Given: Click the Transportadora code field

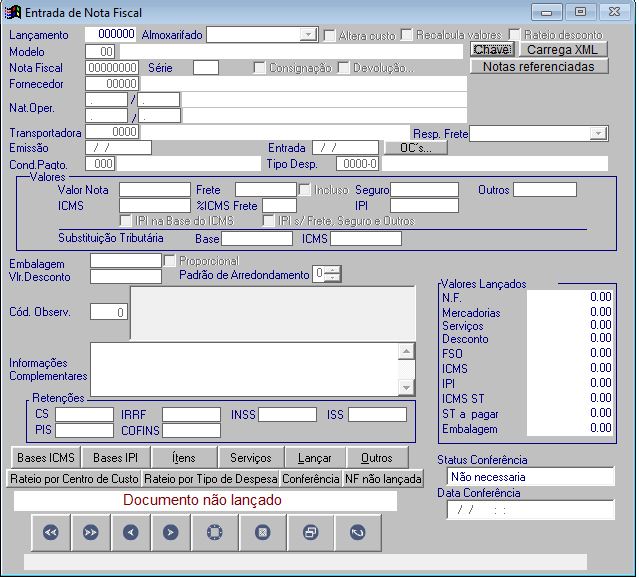Looking at the screenshot, I should coord(112,132).
